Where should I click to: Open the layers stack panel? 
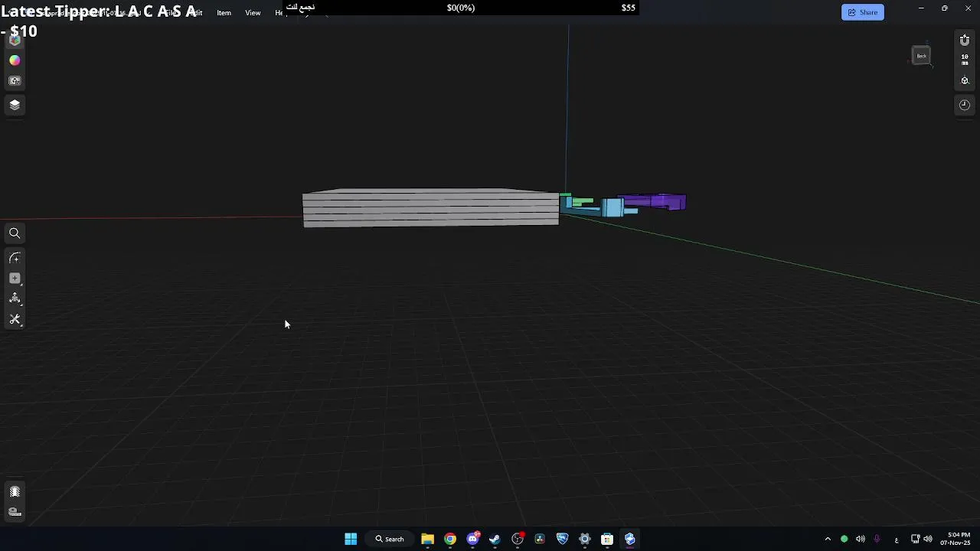coord(15,105)
